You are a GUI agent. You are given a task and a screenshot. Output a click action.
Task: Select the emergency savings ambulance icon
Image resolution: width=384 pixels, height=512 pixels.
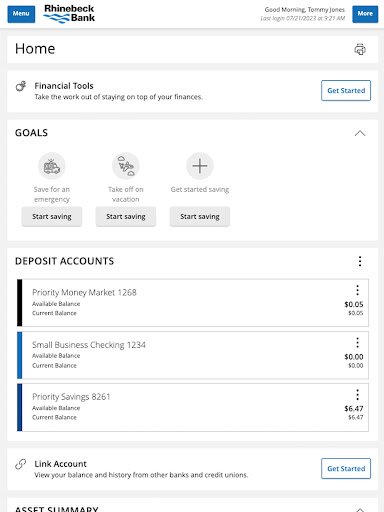52,166
